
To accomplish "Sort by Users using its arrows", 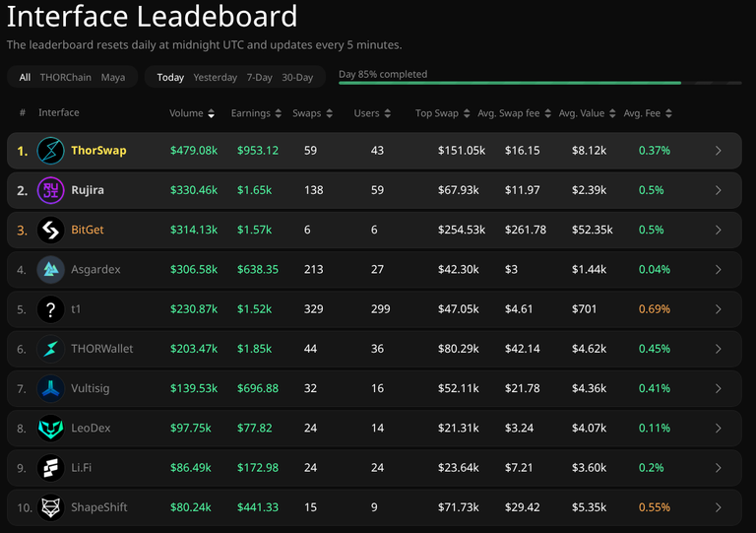I will tap(388, 113).
